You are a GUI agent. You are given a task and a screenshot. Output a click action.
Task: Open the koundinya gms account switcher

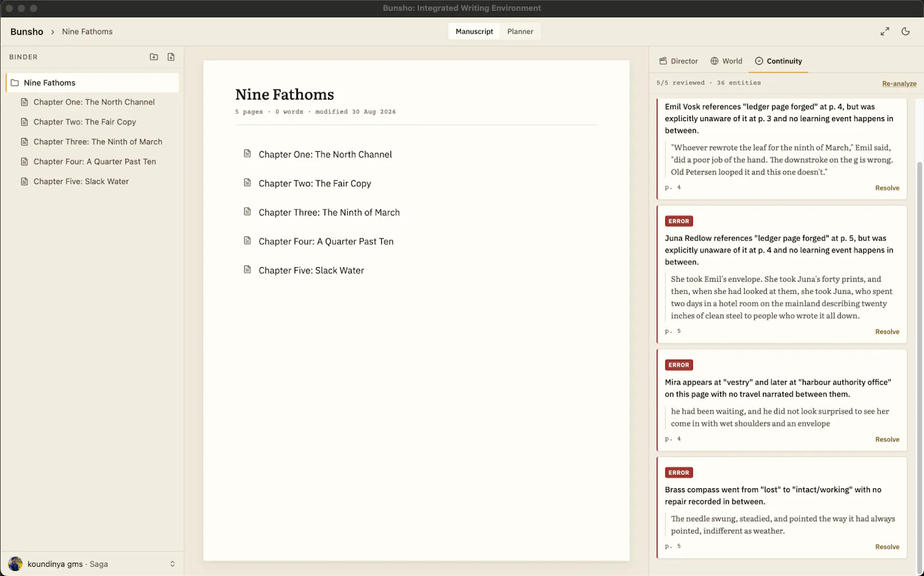click(92, 564)
